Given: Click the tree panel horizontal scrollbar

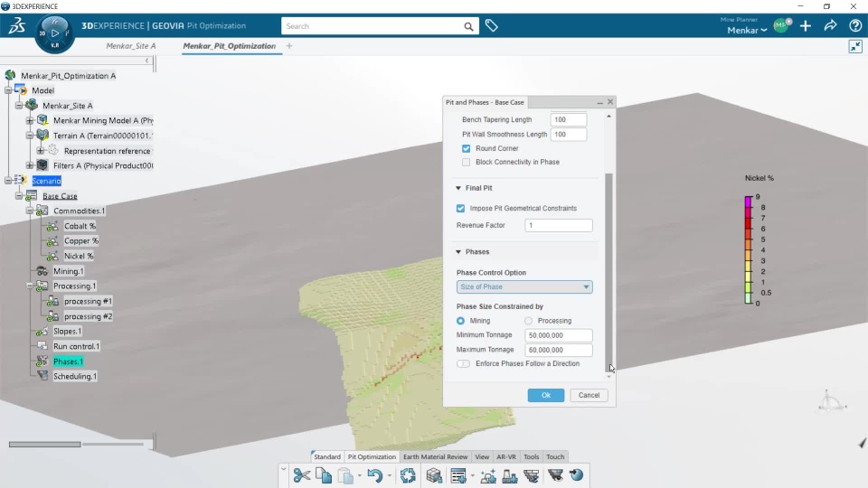Looking at the screenshot, I should tap(45, 444).
